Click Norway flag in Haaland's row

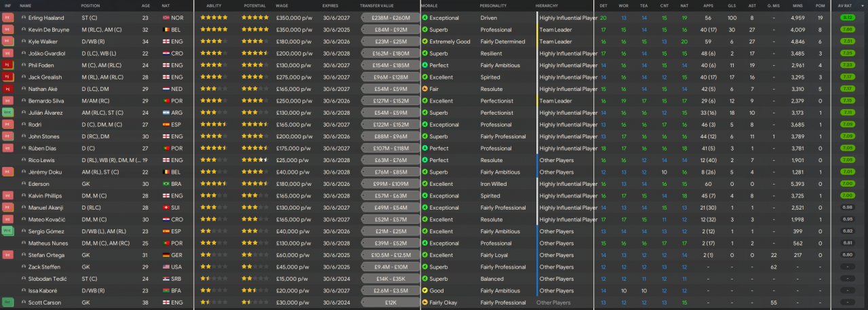pyautogui.click(x=167, y=18)
